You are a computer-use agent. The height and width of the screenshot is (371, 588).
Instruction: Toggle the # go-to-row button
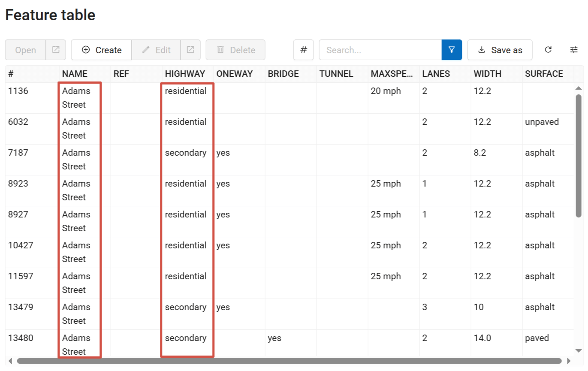pyautogui.click(x=304, y=50)
